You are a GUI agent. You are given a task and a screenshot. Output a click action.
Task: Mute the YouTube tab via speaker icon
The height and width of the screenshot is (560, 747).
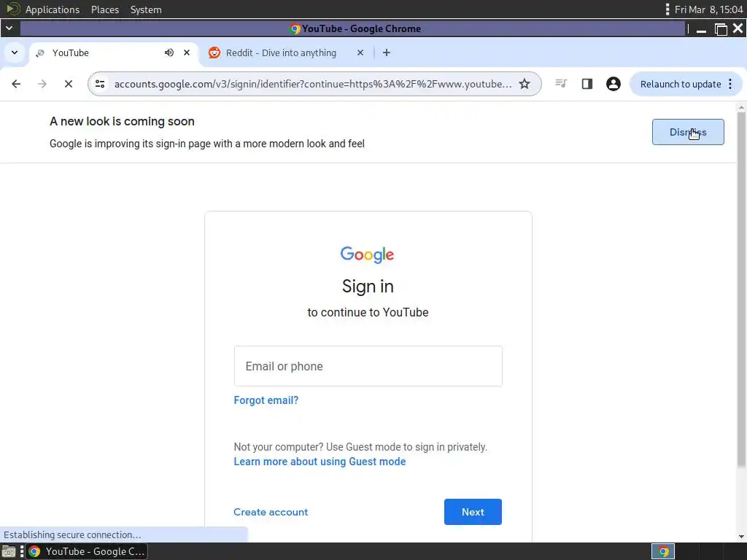pos(169,52)
